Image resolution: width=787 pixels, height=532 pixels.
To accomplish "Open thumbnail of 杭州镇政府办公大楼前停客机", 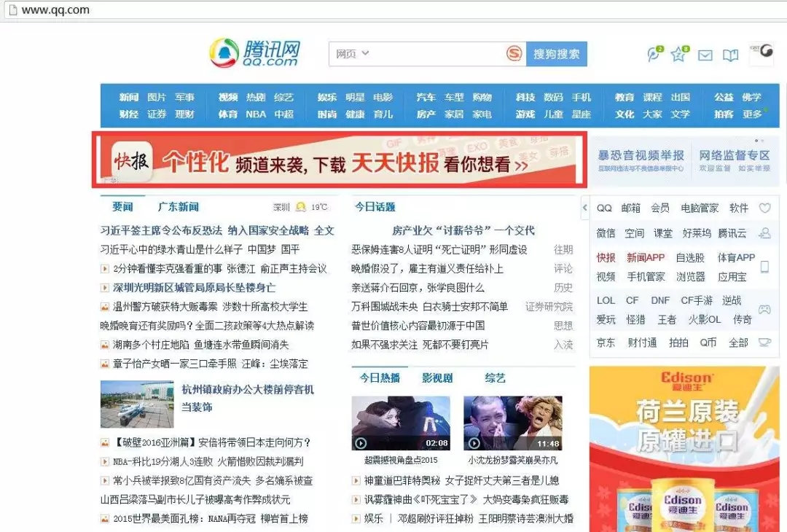I will coord(137,404).
